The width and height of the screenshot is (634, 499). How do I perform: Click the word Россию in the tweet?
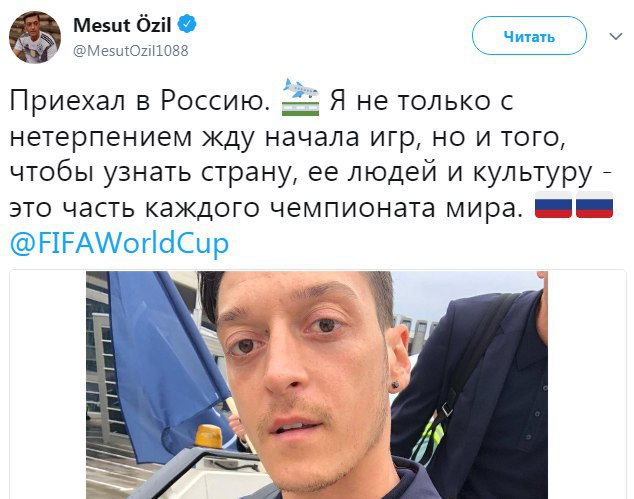[x=215, y=100]
